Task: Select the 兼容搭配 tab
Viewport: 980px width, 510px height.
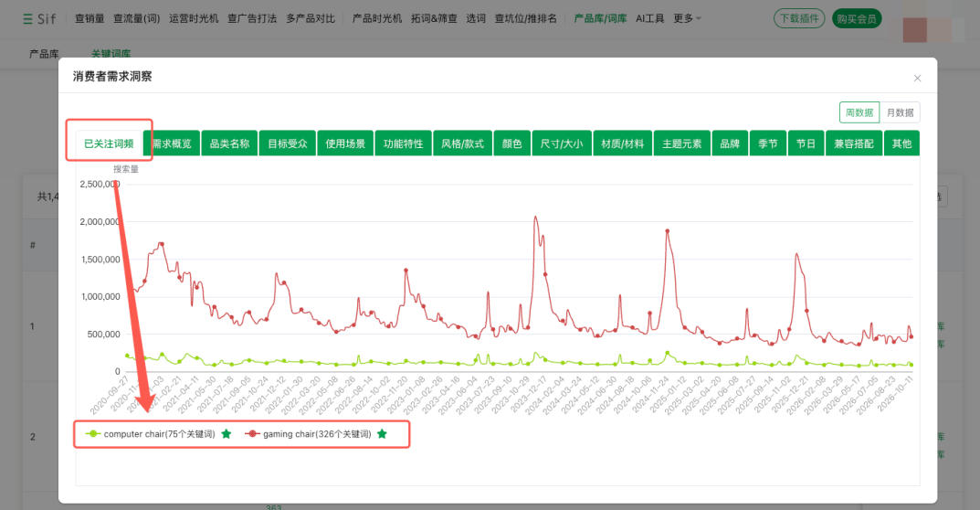Action: pos(853,143)
